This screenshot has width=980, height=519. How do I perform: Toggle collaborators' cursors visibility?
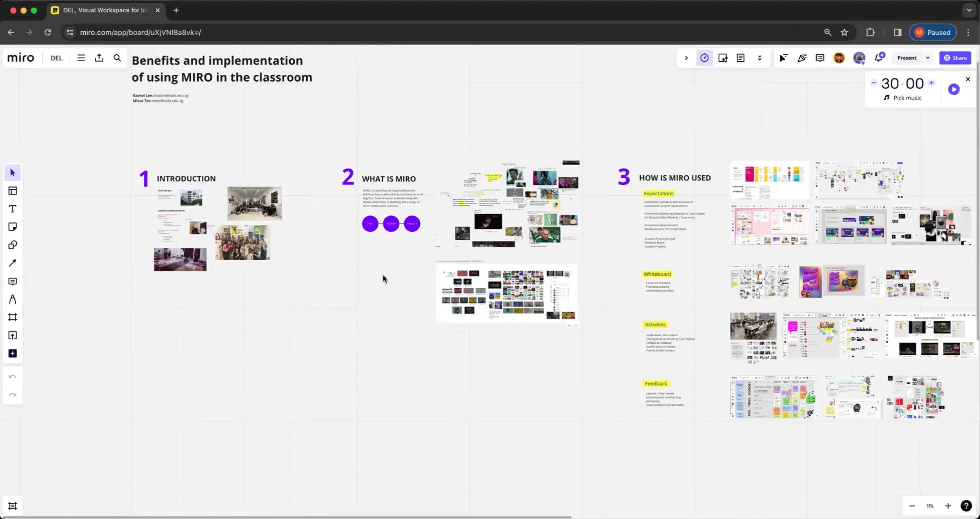click(784, 58)
